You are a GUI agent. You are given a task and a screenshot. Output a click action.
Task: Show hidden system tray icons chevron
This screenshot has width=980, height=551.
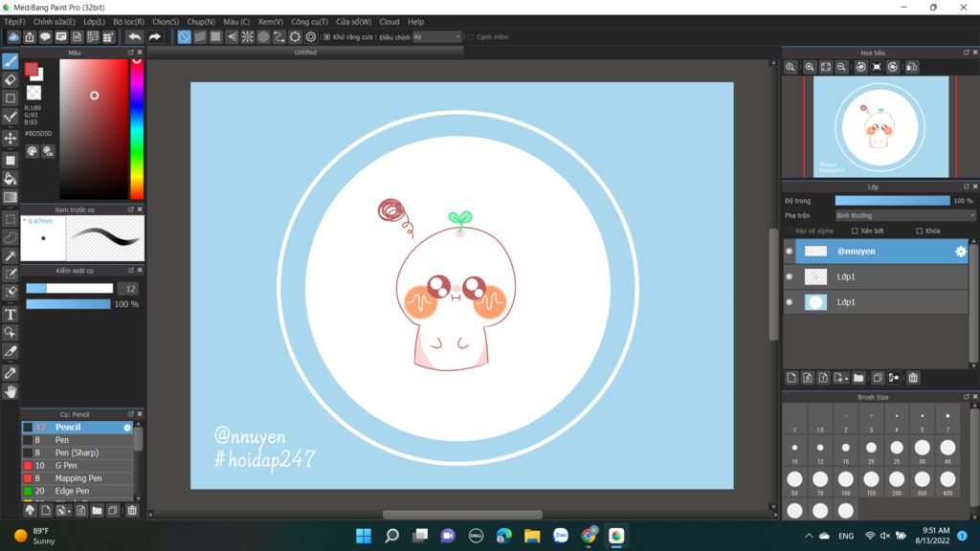coord(808,536)
